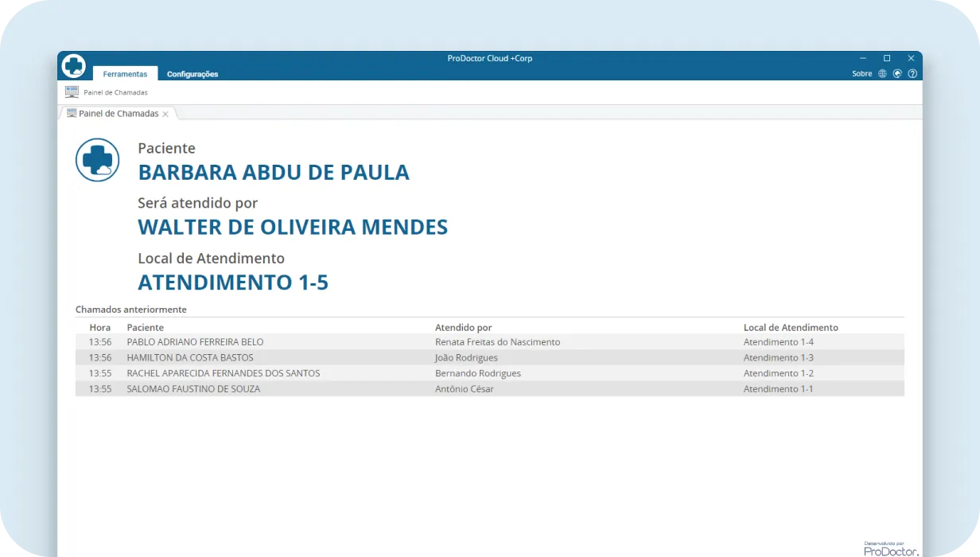Switch to the Ferramentas ribbon tab
The width and height of the screenshot is (980, 557).
point(125,73)
